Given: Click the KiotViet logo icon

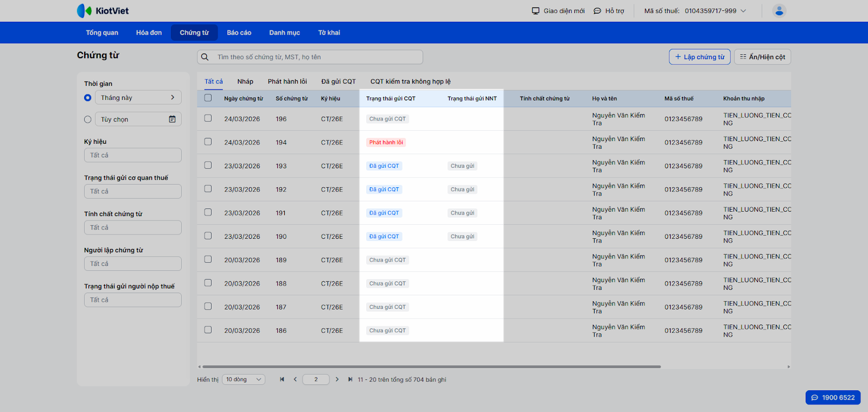Looking at the screenshot, I should 84,11.
